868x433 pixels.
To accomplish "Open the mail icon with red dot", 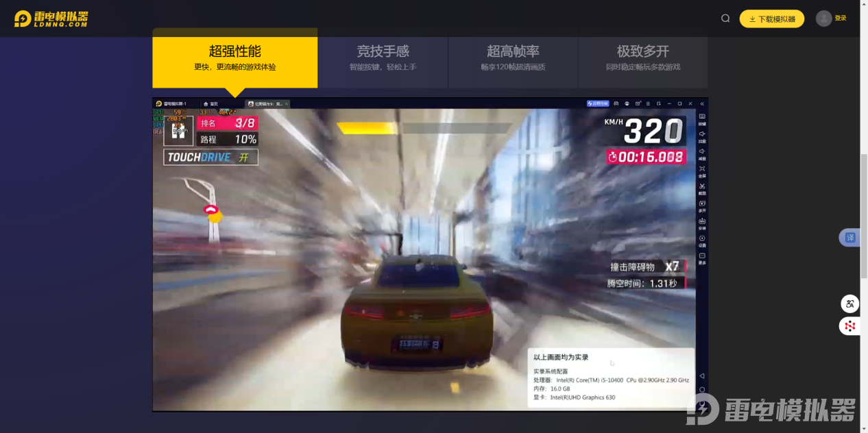I will 638,103.
